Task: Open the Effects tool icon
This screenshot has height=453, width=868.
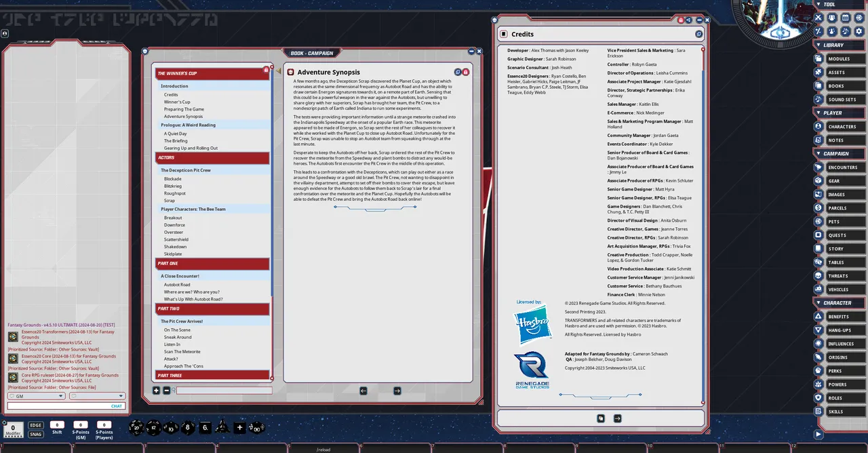Action: point(832,31)
